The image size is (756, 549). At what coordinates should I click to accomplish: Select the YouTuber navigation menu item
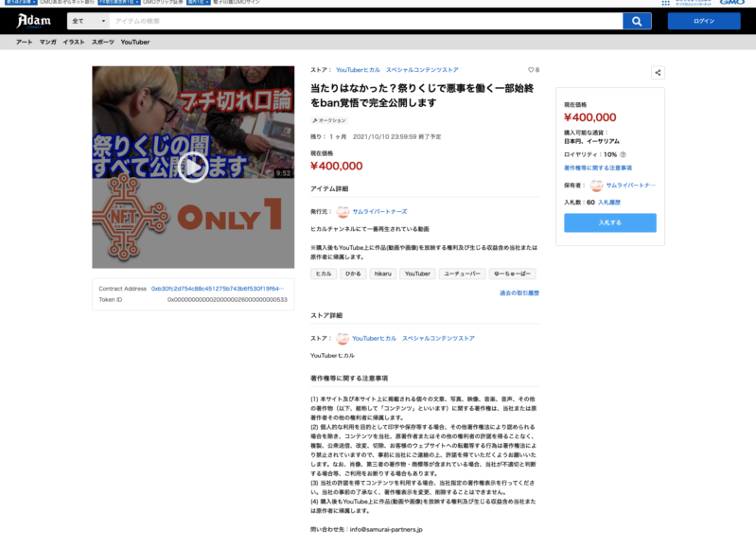(134, 43)
